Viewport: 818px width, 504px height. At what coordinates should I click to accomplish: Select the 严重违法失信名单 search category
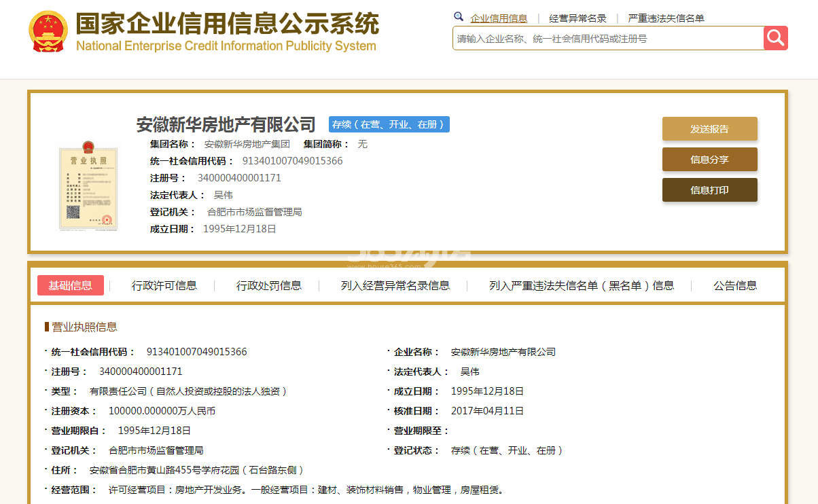click(666, 18)
